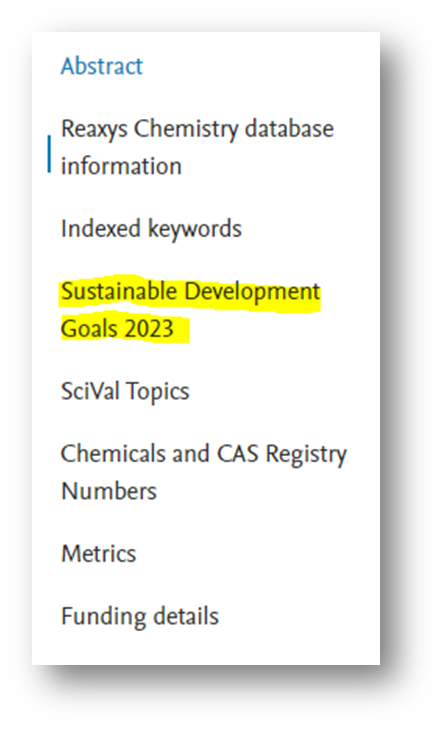Navigate to Chemicals and CAS Registry Numbers
445x730 pixels.
204,472
